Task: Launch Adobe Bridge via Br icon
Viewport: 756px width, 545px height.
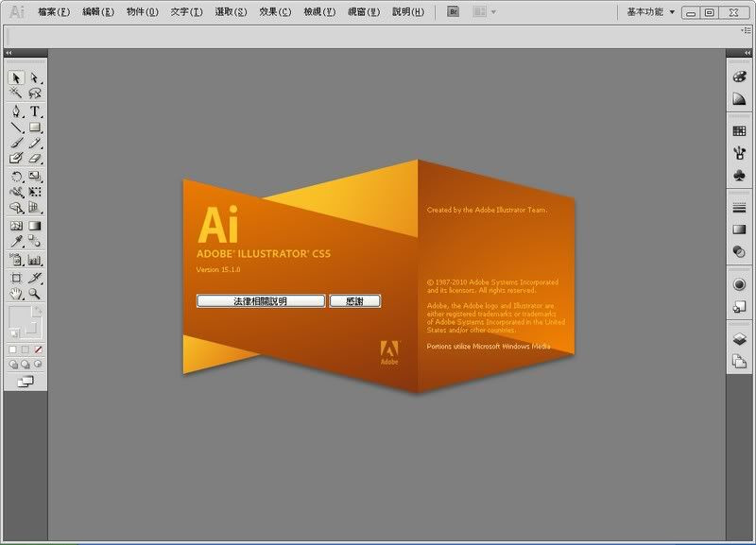Action: pos(454,11)
